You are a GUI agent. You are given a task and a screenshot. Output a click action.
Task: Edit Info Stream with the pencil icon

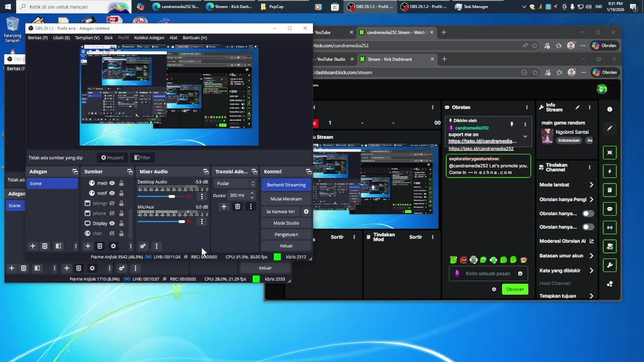pos(578,107)
